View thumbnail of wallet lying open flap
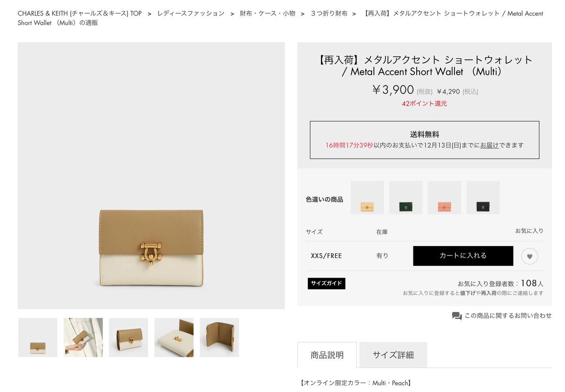Viewport: 565px width, 392px height. pyautogui.click(x=174, y=337)
